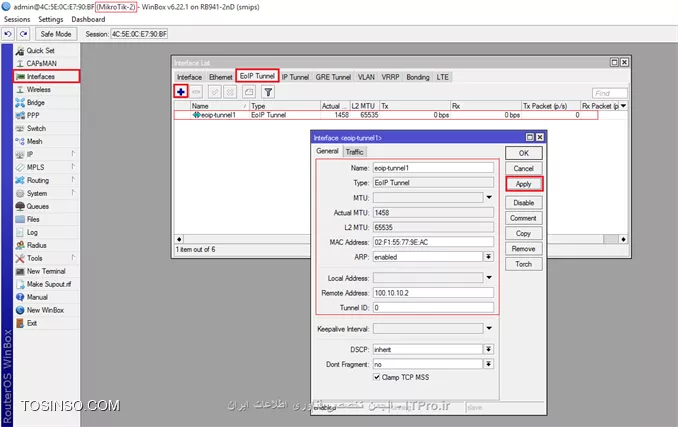Expand the Routing submenu
The image size is (678, 427).
pos(73,179)
